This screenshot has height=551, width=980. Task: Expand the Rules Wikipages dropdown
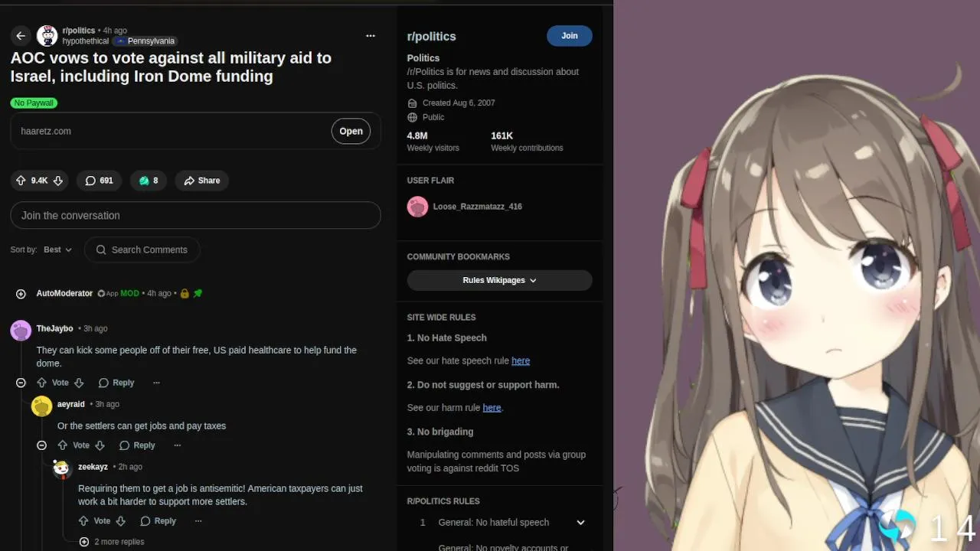click(499, 280)
